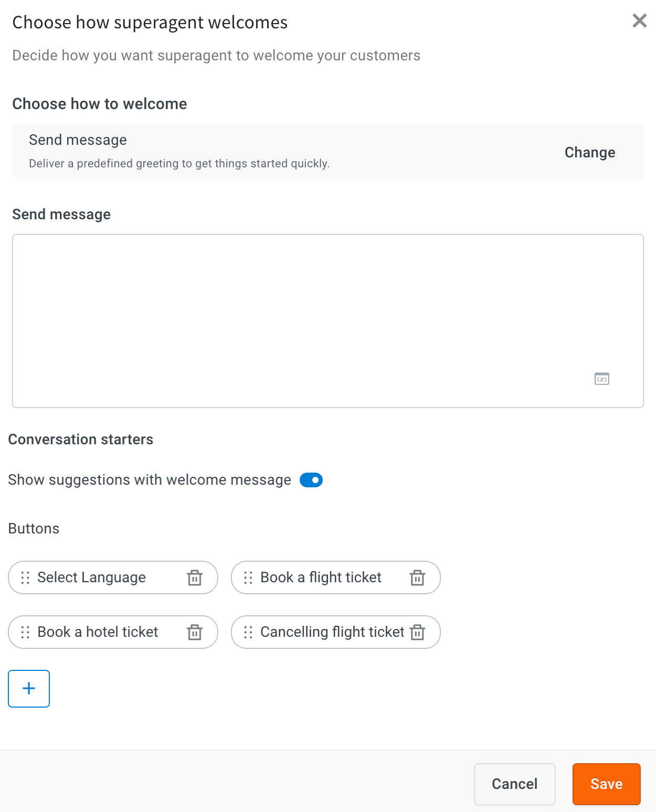Disable suggestions with welcome message toggle
The height and width of the screenshot is (812, 656).
pos(311,480)
